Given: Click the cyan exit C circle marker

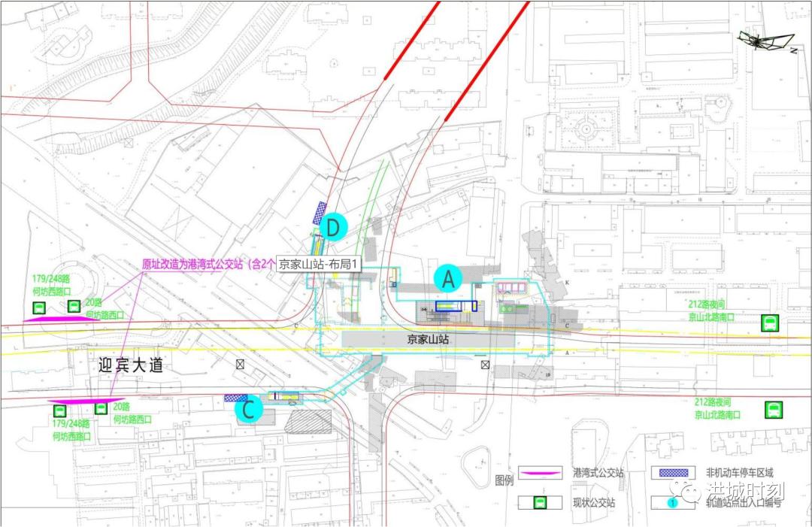Looking at the screenshot, I should [249, 410].
